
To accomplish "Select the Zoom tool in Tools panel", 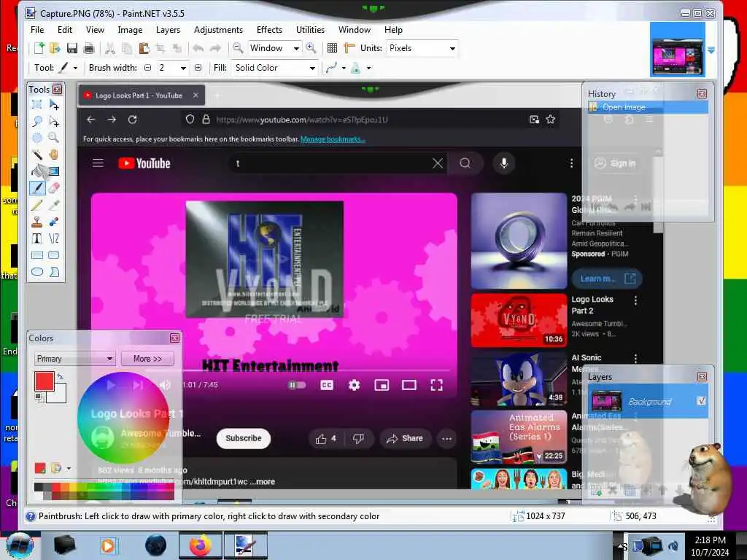I will 54,138.
